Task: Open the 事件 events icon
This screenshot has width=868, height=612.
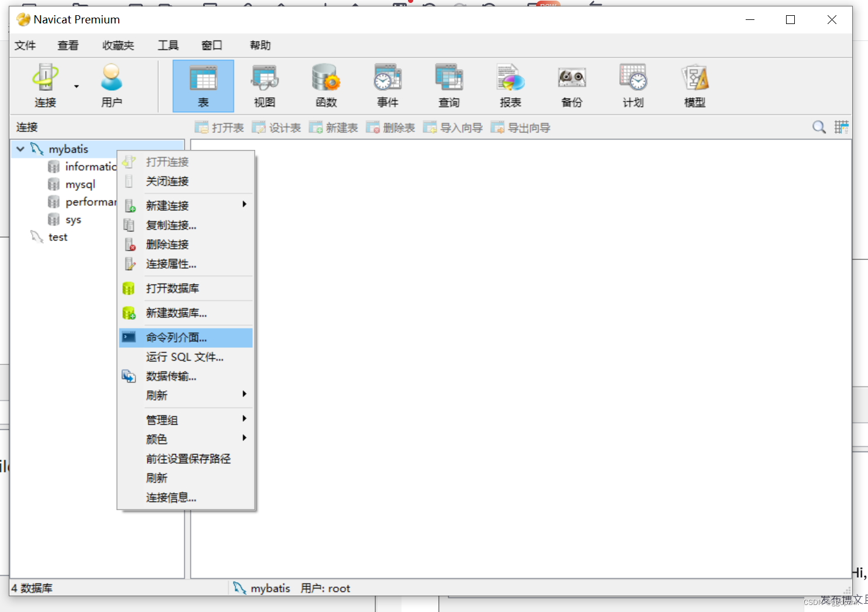Action: tap(387, 86)
